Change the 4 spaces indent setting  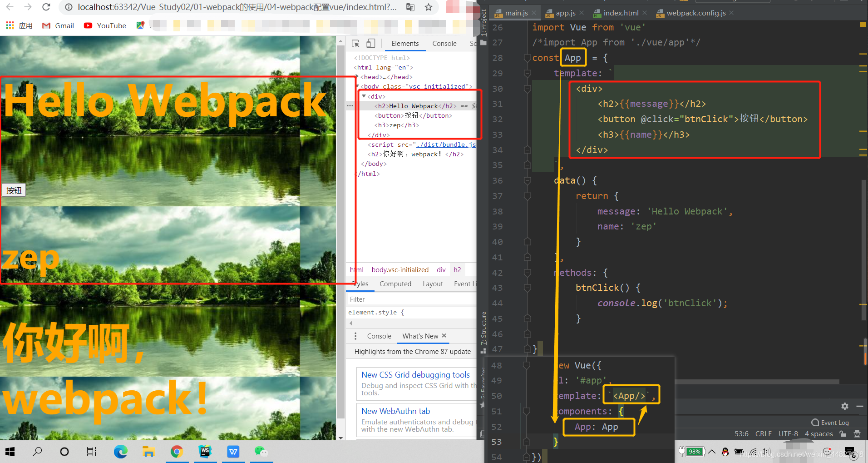coord(819,434)
